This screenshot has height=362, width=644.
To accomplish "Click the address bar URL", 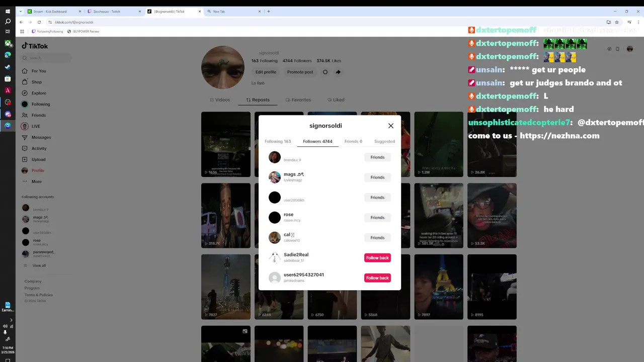I will (x=74, y=22).
